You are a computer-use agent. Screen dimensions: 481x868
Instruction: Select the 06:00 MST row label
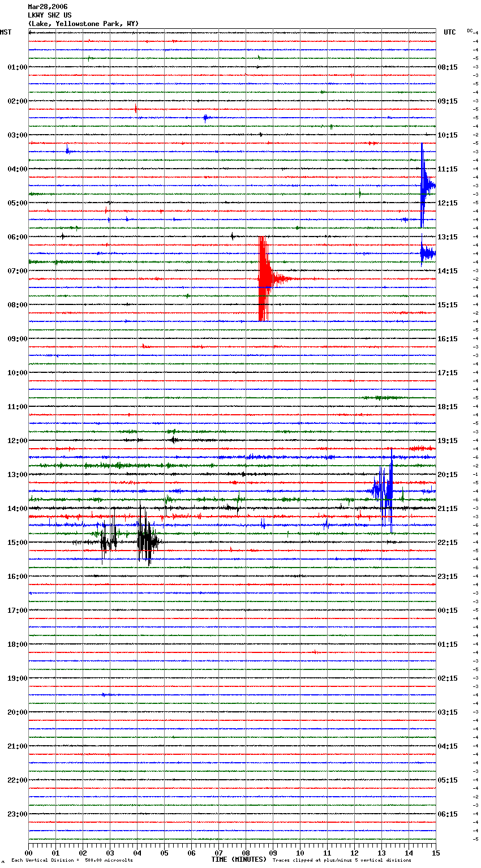18,237
